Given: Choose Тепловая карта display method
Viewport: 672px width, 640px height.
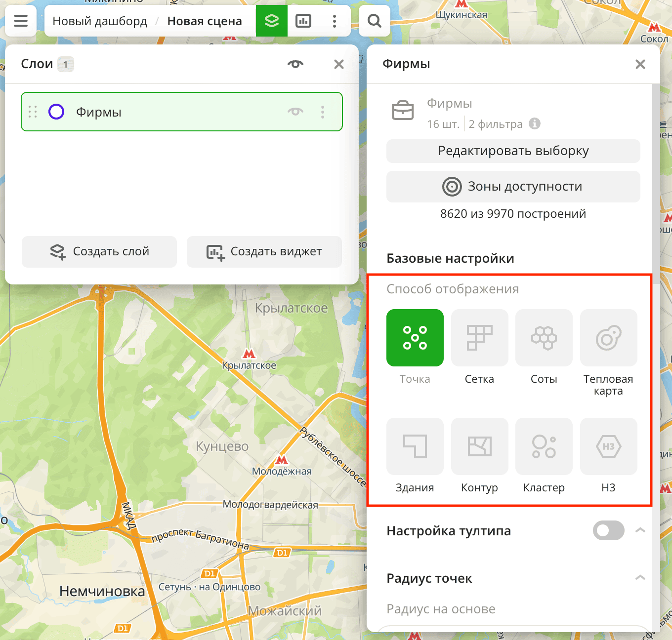Looking at the screenshot, I should [x=608, y=338].
